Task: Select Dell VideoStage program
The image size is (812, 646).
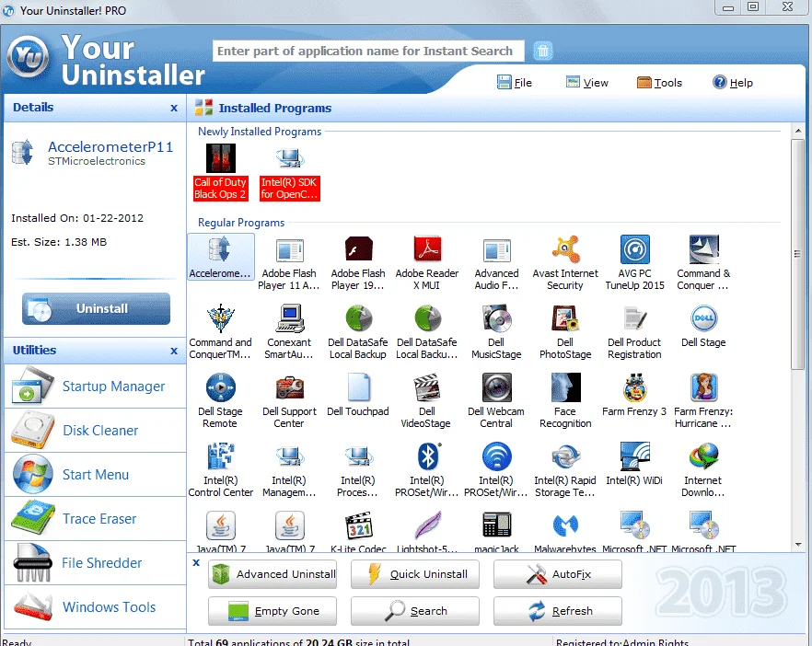Action: point(427,401)
